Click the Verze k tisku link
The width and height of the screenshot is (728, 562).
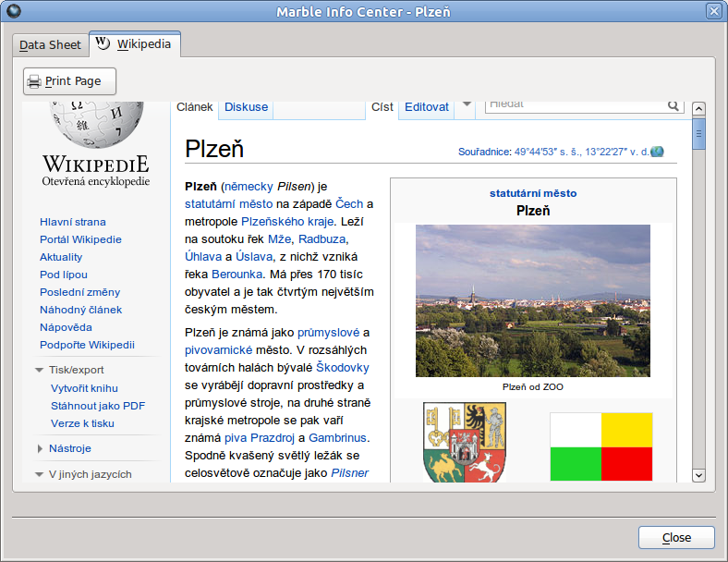point(82,424)
